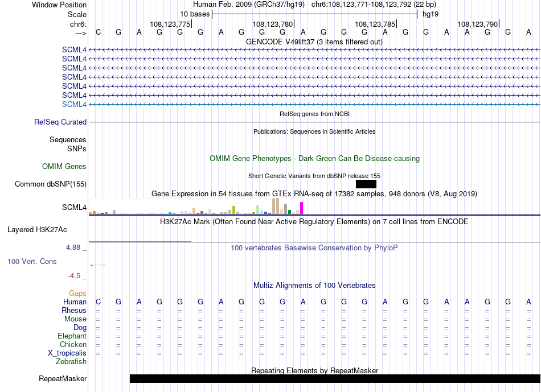Click the hg19 text beside the scale bar
The image size is (541, 392).
tap(431, 14)
